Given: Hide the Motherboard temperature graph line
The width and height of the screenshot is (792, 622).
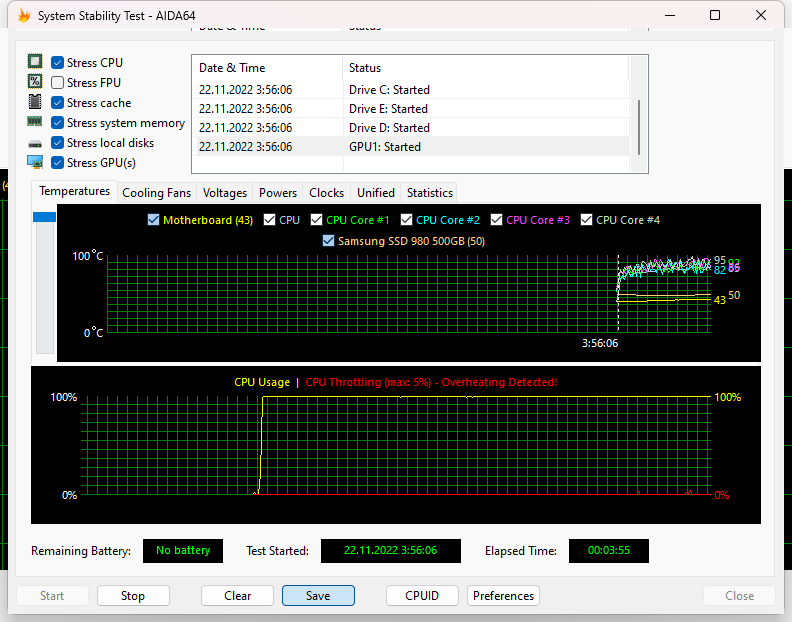Looking at the screenshot, I should 154,220.
